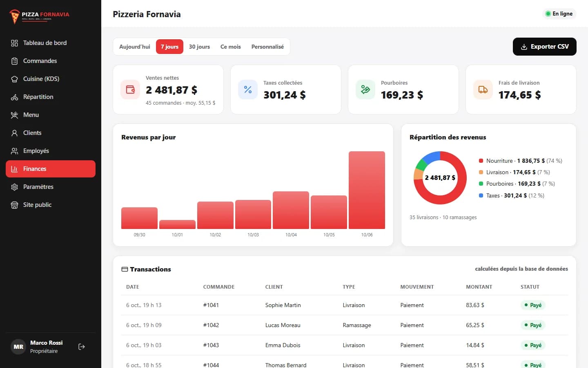
Task: Click the Clients person icon
Action: coord(14,133)
